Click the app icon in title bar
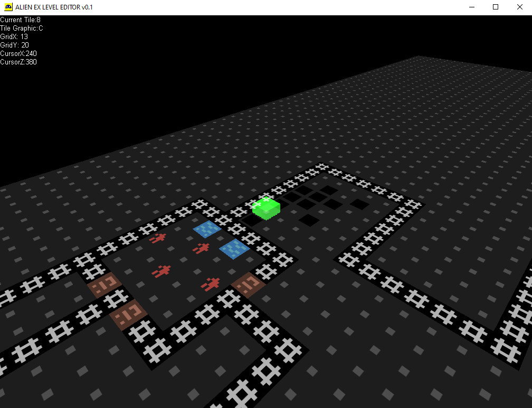This screenshot has width=532, height=408. (8, 7)
